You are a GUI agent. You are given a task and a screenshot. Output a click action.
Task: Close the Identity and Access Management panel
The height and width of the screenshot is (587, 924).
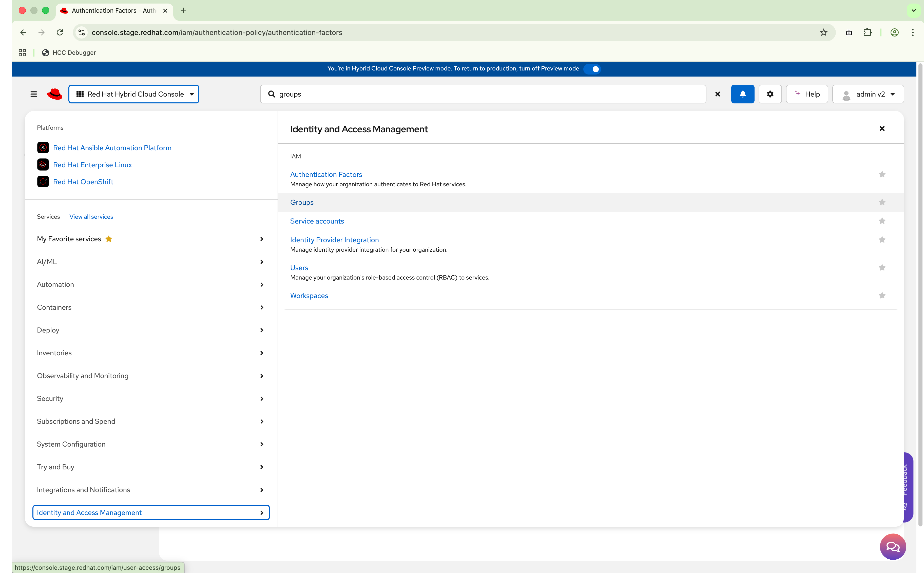click(x=882, y=129)
